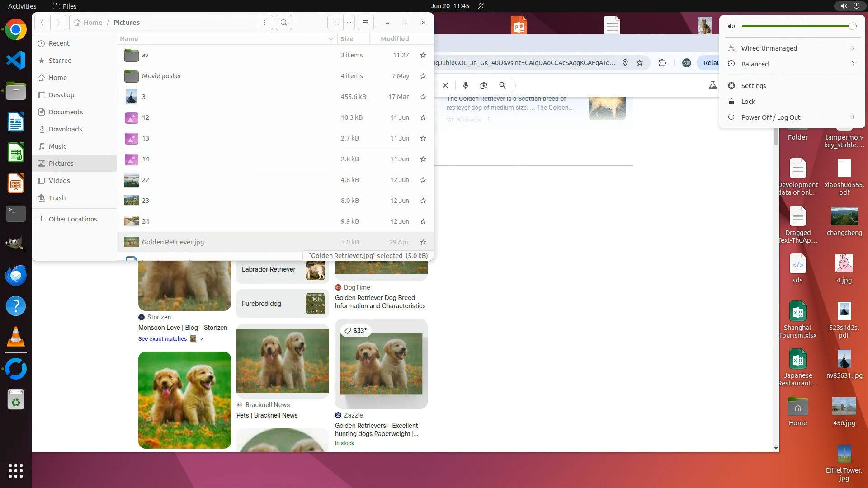Screen dimensions: 868x488
Task: Star the Movie poster folder
Action: click(x=423, y=76)
